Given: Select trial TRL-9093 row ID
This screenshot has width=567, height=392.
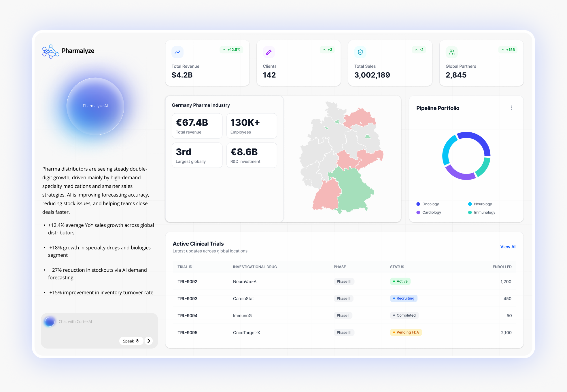Looking at the screenshot, I should pos(187,298).
